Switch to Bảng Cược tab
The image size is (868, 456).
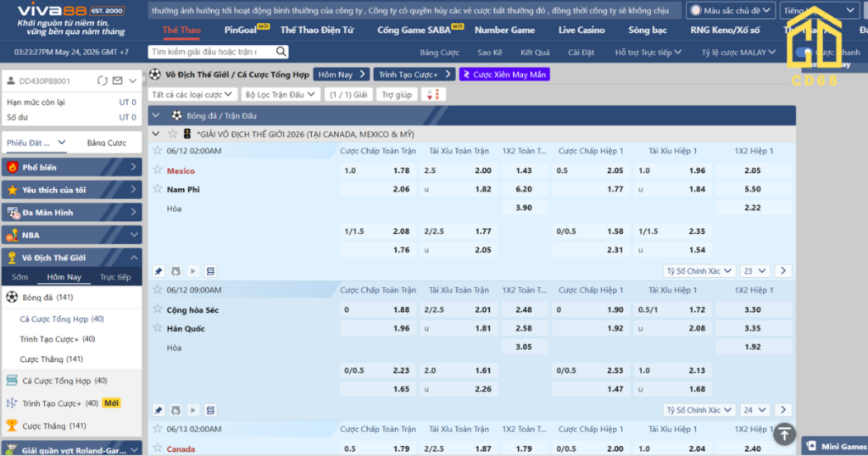coord(106,142)
